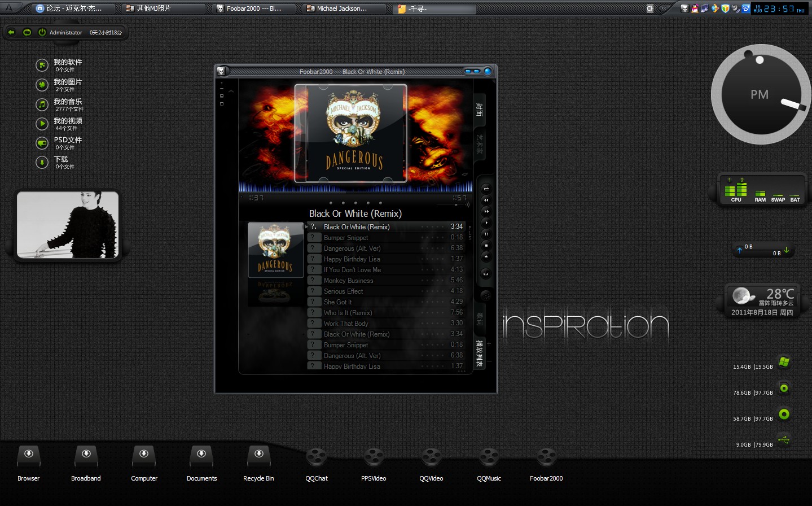Image resolution: width=812 pixels, height=506 pixels.
Task: Click the weather widget showing 28℃
Action: [x=762, y=301]
